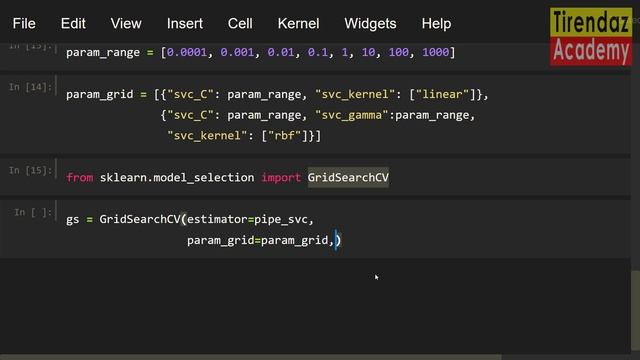Viewport: 640px width, 360px height.
Task: Open the View menu
Action: pyautogui.click(x=126, y=24)
